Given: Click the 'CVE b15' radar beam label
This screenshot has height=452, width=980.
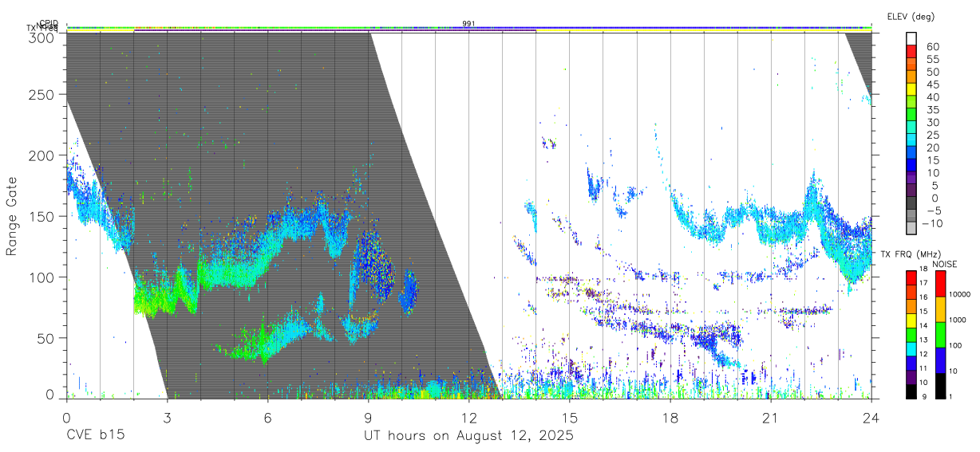Looking at the screenshot, I should [x=95, y=436].
